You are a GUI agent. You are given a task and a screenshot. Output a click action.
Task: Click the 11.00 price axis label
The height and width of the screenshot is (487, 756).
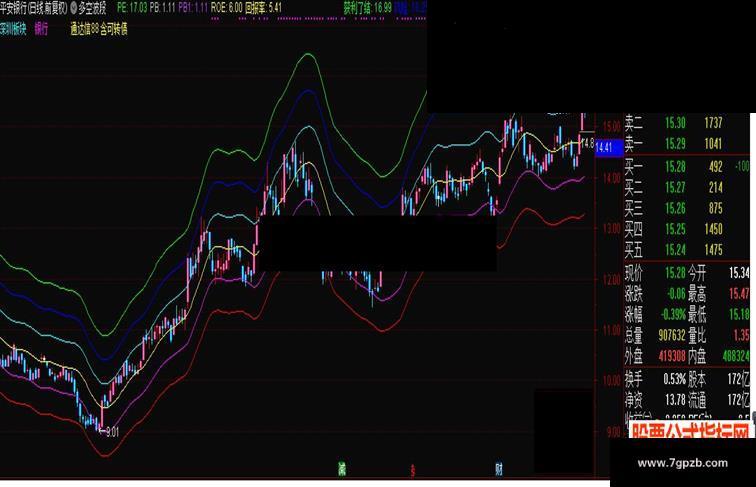tap(611, 330)
